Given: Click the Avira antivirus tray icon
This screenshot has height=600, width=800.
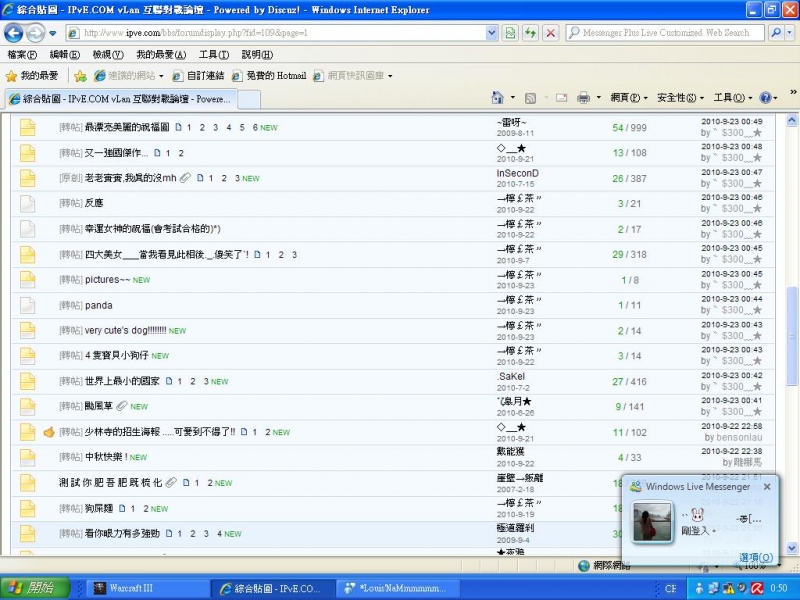Looking at the screenshot, I should (x=757, y=588).
